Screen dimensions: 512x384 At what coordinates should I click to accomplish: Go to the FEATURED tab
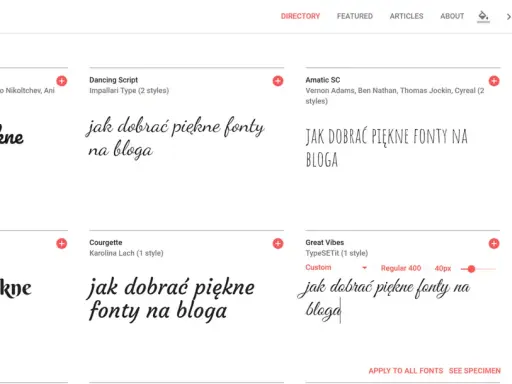pos(355,16)
